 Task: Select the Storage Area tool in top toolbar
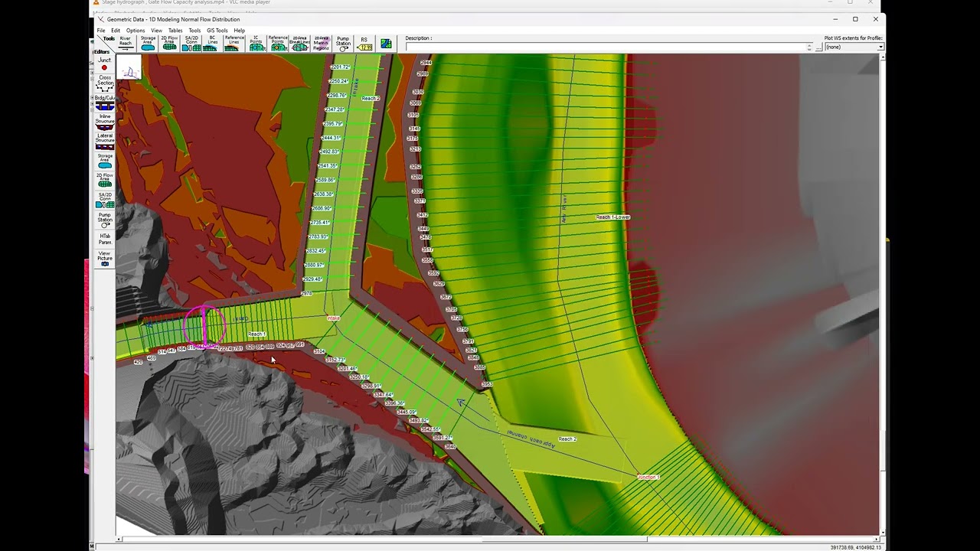pos(148,43)
